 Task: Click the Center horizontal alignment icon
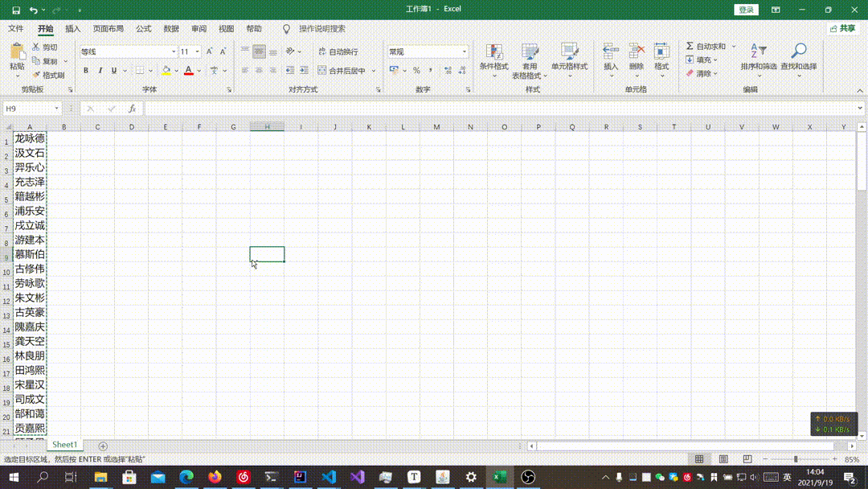coord(259,70)
